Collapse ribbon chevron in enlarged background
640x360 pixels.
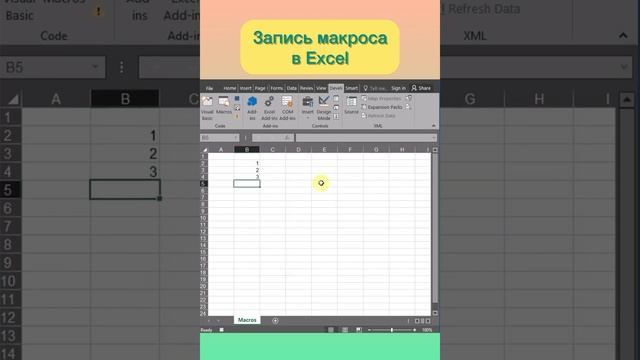(x=623, y=36)
